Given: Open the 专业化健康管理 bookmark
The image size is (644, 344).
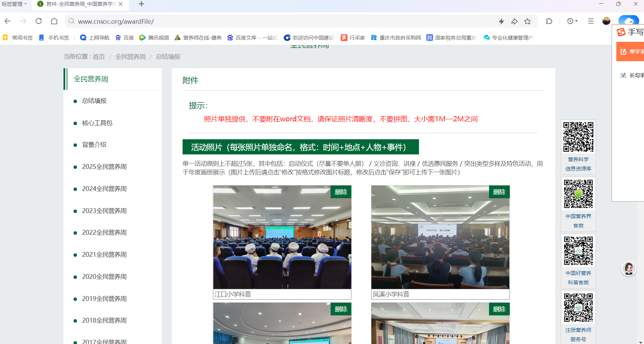Looking at the screenshot, I should (x=508, y=38).
